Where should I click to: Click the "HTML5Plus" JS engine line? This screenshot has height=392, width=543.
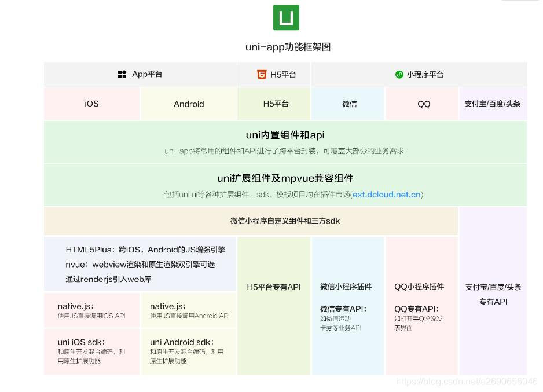point(145,250)
